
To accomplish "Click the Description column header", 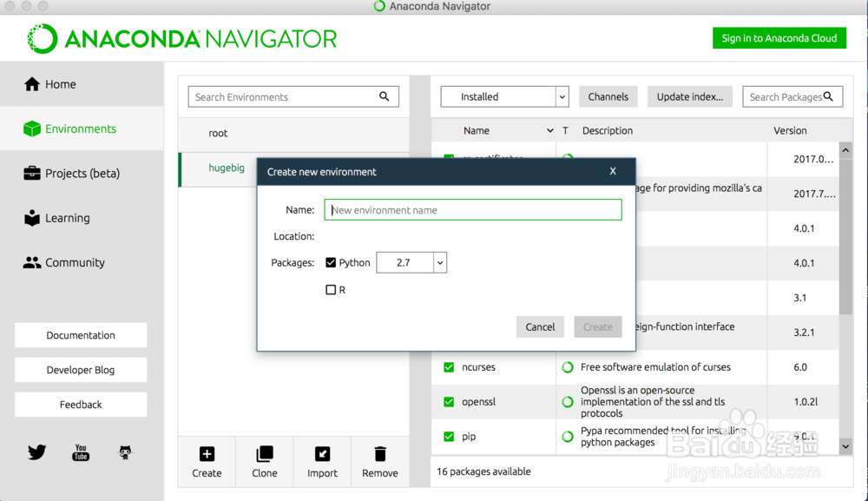I will (x=608, y=130).
